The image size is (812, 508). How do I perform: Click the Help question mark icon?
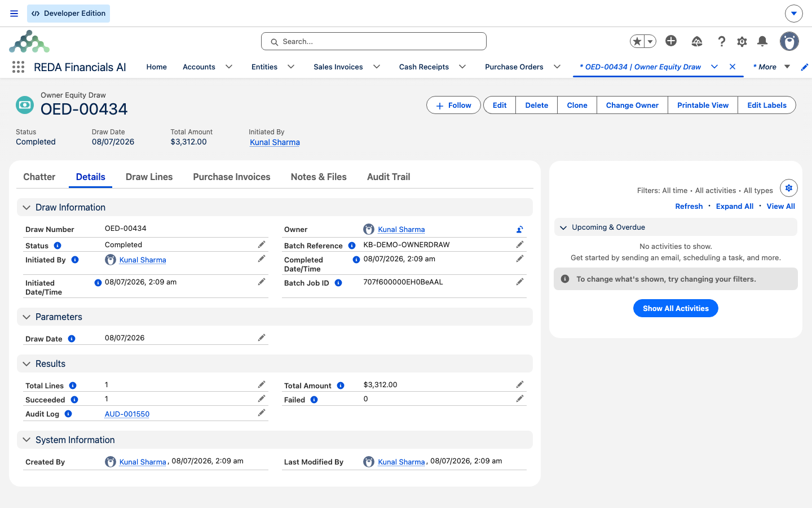tap(721, 41)
